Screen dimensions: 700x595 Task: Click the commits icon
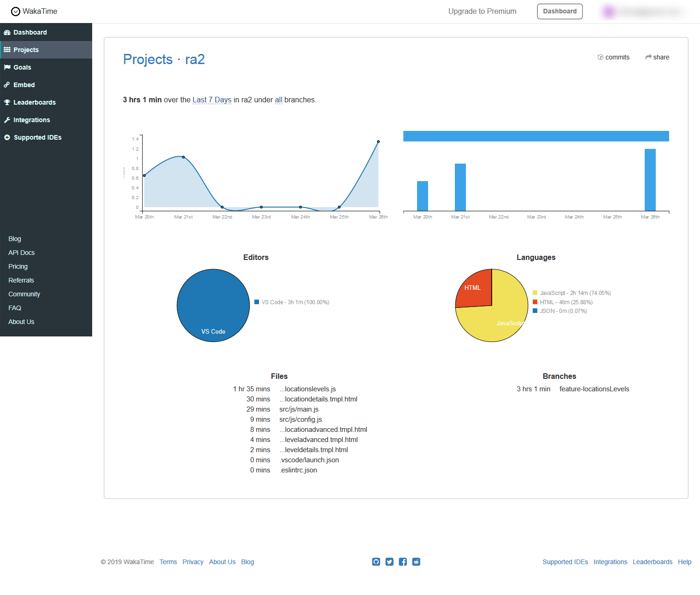point(600,57)
